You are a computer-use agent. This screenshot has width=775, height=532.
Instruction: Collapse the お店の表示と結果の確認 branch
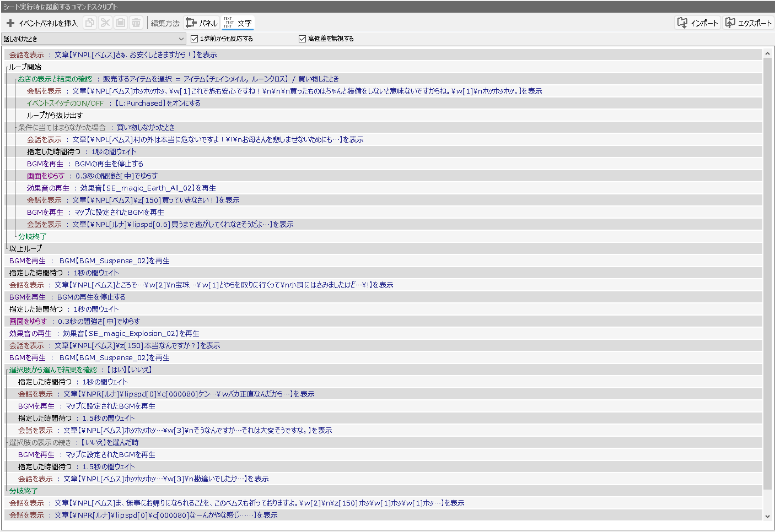pyautogui.click(x=15, y=79)
